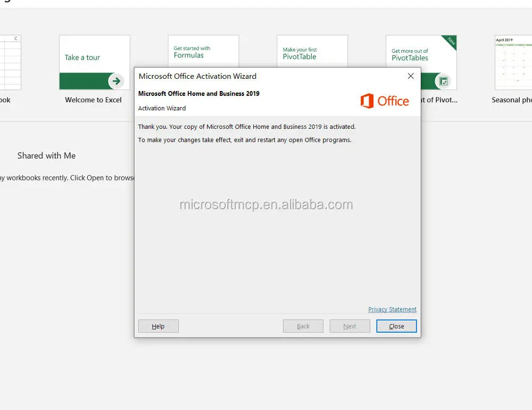Click the greyed-out Next button
Screen dimensions: 532x410
click(350, 326)
